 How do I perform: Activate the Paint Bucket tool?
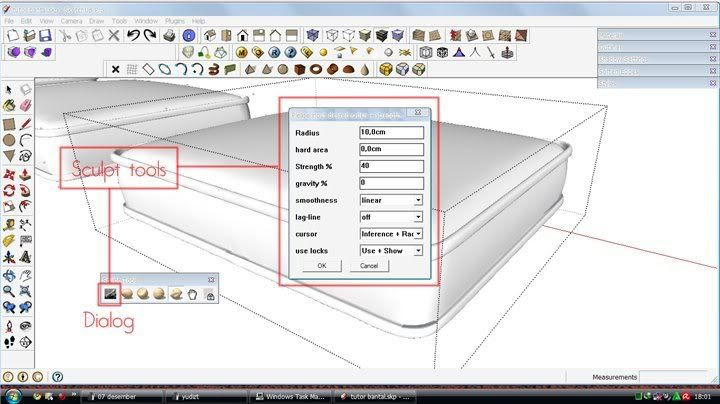coord(9,106)
